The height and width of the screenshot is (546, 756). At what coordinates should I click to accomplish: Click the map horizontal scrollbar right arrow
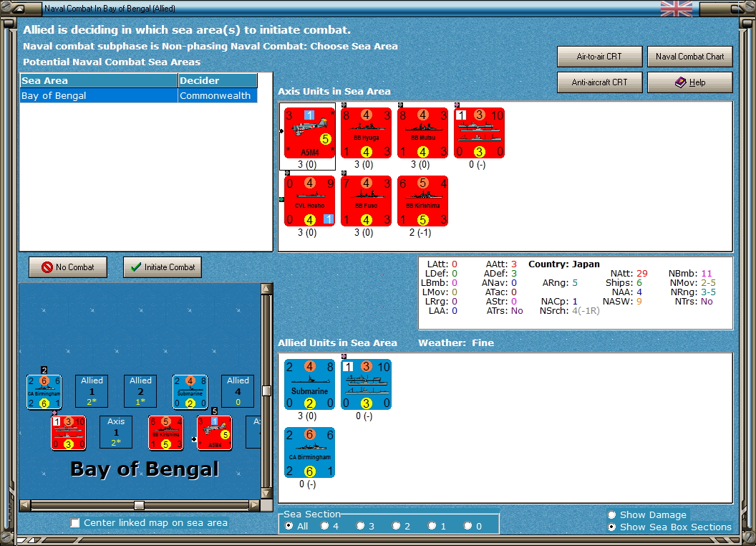click(254, 505)
